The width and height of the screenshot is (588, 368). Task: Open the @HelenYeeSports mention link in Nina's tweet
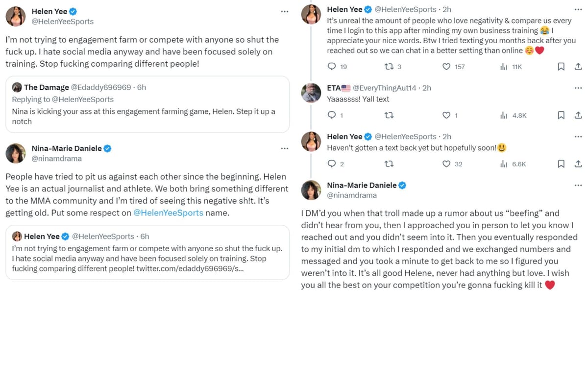(169, 213)
